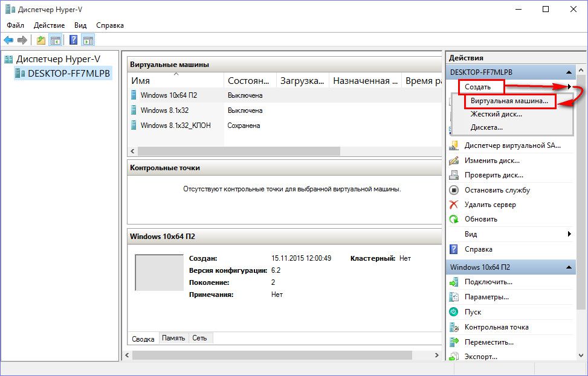The height and width of the screenshot is (376, 588).
Task: Click the Up one level folder icon
Action: pos(40,40)
